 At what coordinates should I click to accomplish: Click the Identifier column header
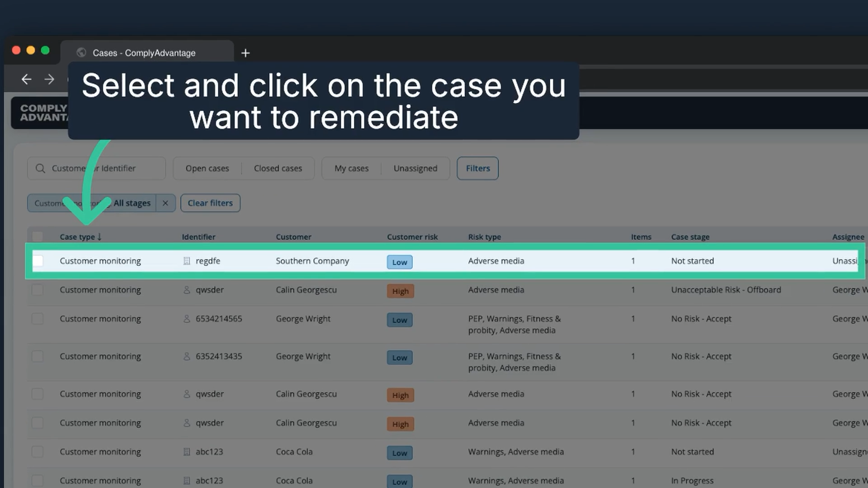(198, 237)
